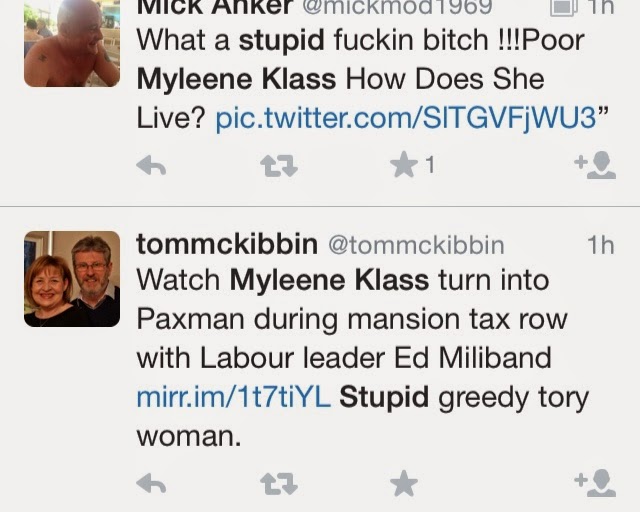Tap tommckibbin's profile photo
The height and width of the screenshot is (512, 640).
coord(71,279)
